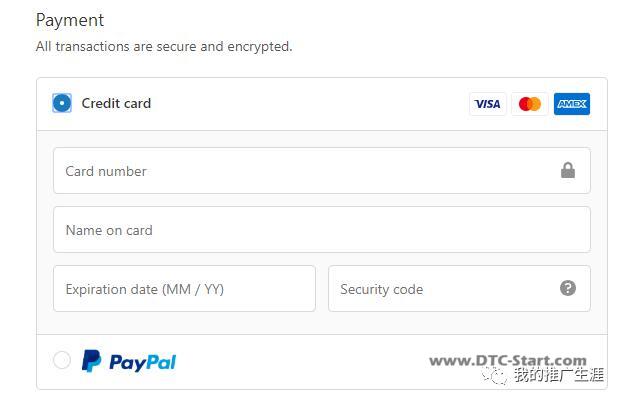Focus the Card number field
Screen dimensions: 623x402
point(300,171)
